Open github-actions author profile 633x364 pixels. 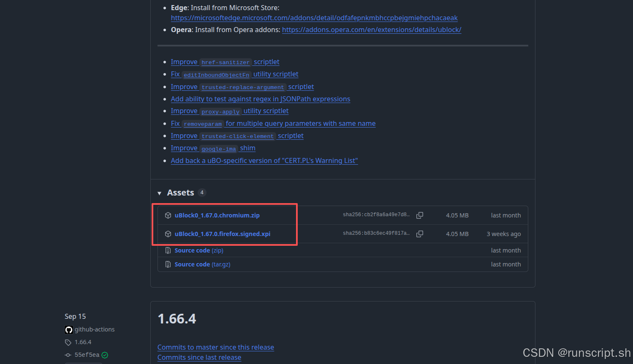point(95,329)
